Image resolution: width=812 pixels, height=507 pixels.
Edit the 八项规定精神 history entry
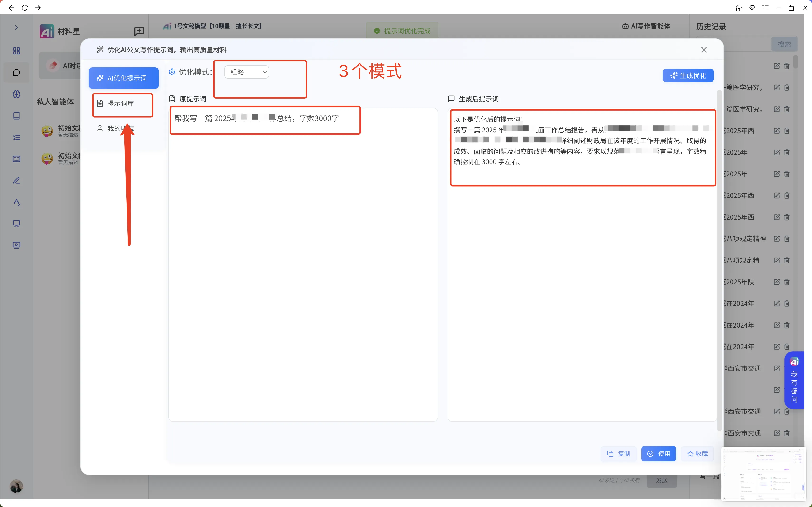(776, 239)
